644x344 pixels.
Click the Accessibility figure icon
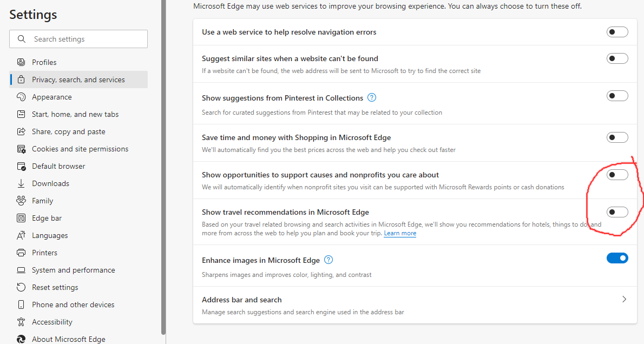coord(21,322)
